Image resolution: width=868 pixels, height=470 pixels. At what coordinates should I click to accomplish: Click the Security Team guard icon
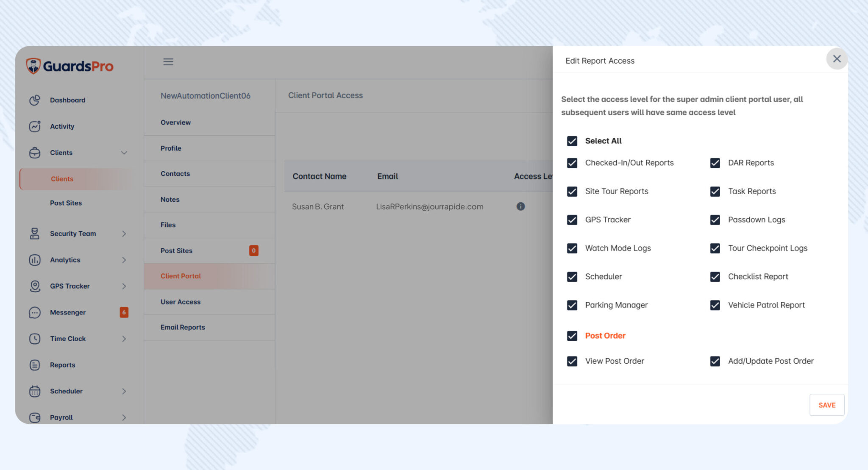35,234
